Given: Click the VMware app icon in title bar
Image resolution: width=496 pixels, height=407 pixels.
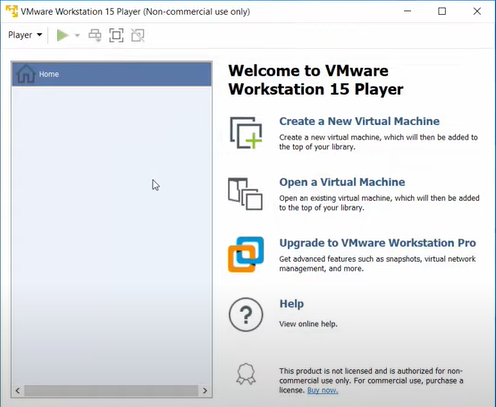Looking at the screenshot, I should (12, 11).
